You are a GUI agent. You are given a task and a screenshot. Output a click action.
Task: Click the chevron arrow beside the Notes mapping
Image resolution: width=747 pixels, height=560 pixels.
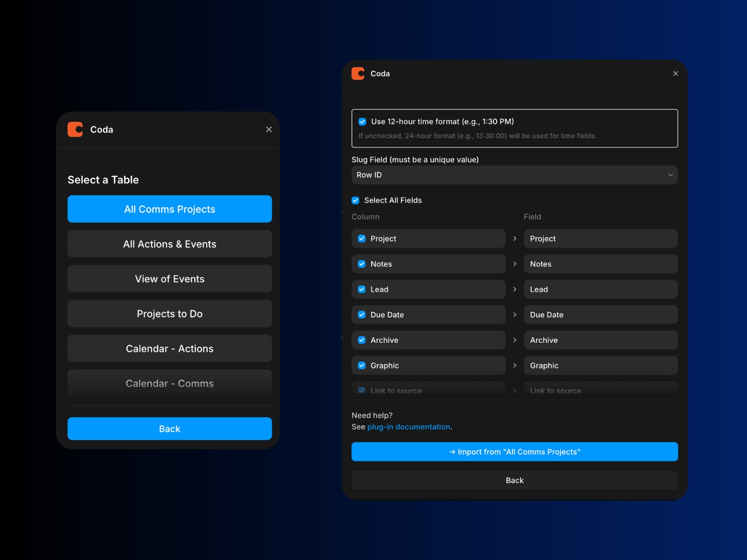click(515, 264)
